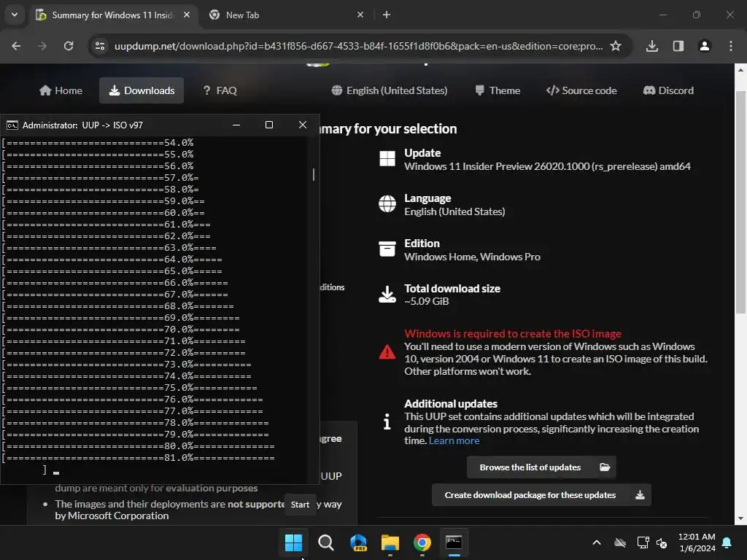Bookmark this page with the star icon
747x560 pixels.
pyautogui.click(x=616, y=46)
